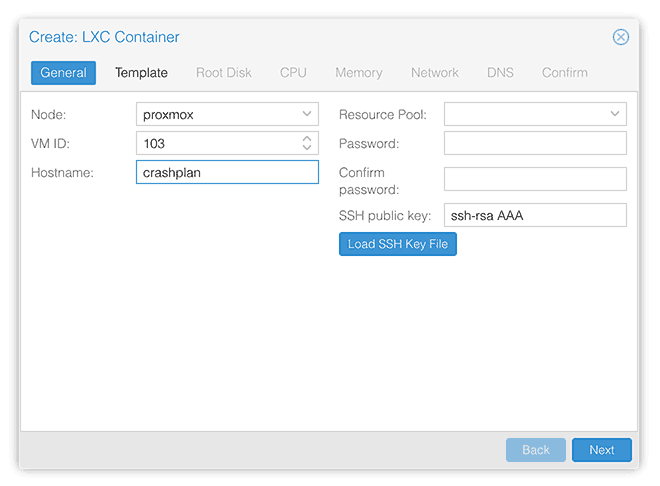Focus the Hostname field containing crashplan
This screenshot has width=660, height=486.
pyautogui.click(x=227, y=172)
